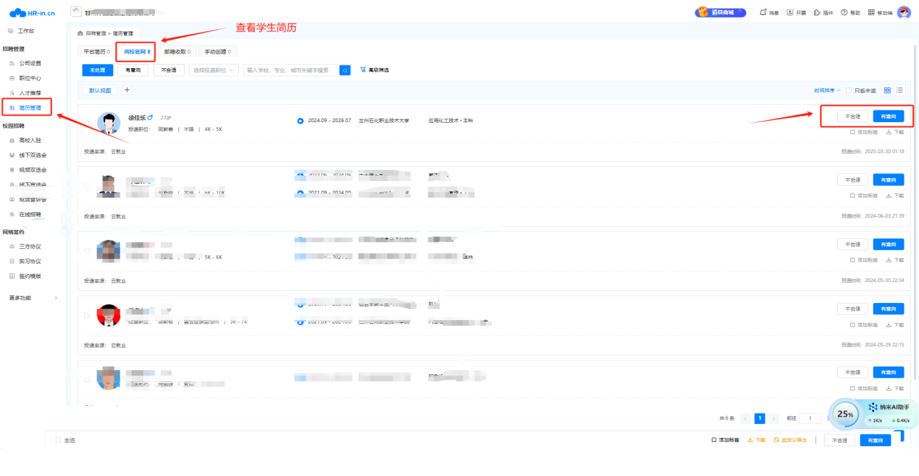Screen dimensions: 919x476
Task: Check the 全选 select-all checkbox
Action: pyautogui.click(x=58, y=440)
